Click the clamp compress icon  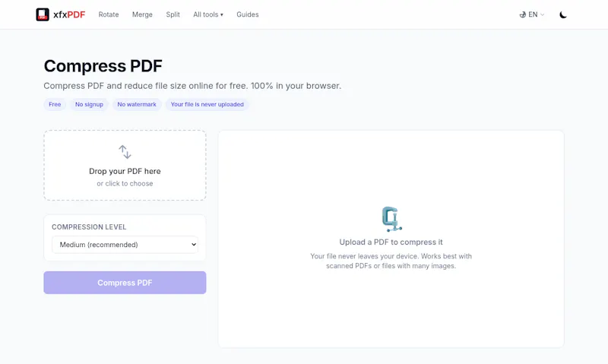pyautogui.click(x=391, y=220)
